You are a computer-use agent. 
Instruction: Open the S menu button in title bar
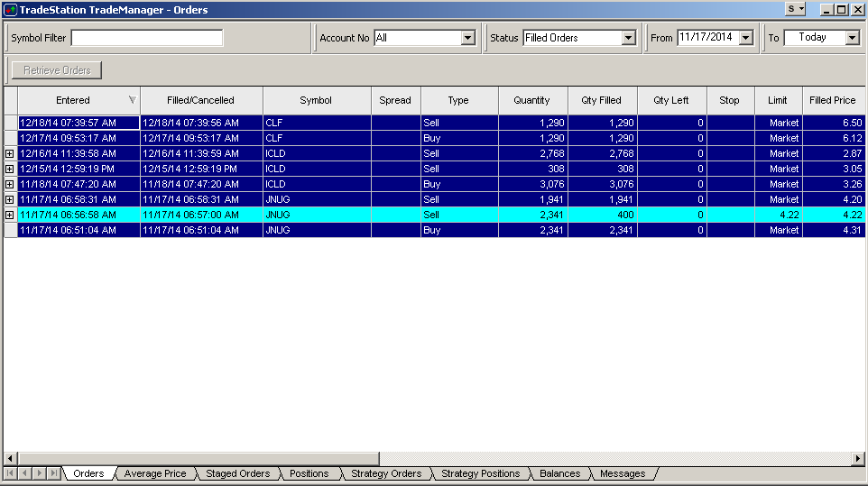pos(795,9)
